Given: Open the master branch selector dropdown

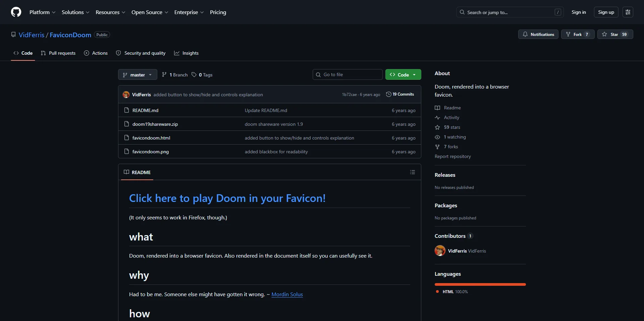Looking at the screenshot, I should (138, 74).
